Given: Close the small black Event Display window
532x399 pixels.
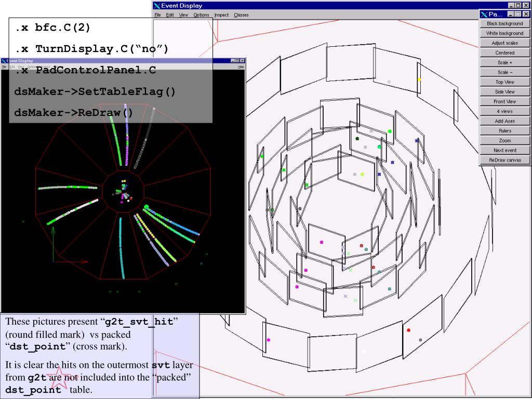Looking at the screenshot, I should point(242,61).
